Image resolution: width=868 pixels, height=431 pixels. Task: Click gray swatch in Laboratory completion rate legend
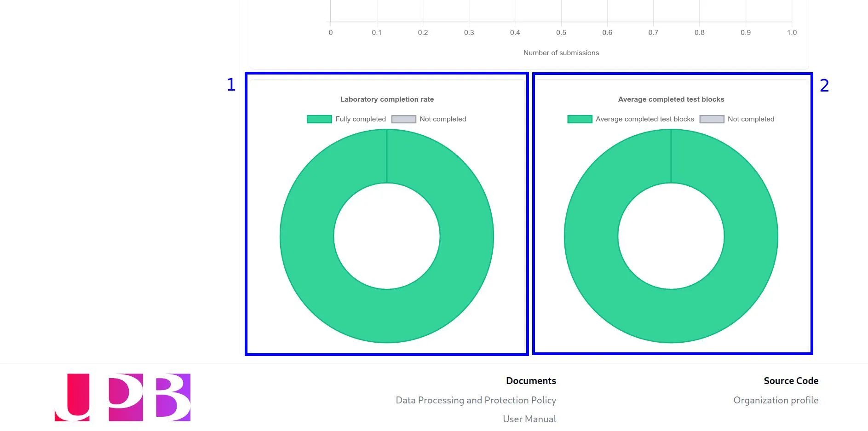403,119
